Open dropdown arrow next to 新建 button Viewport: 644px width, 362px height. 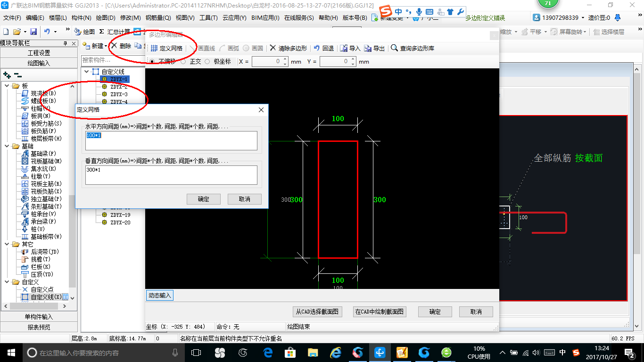pyautogui.click(x=106, y=46)
